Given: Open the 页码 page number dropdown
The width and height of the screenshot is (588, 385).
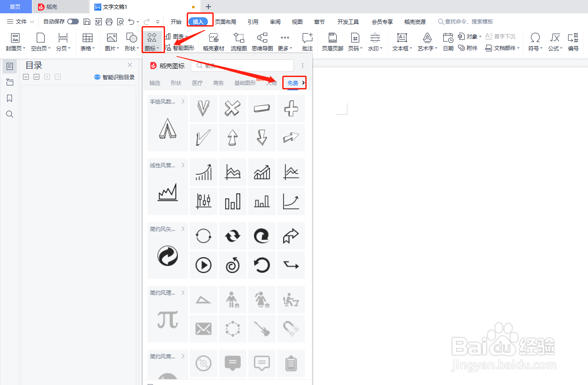Looking at the screenshot, I should [355, 42].
